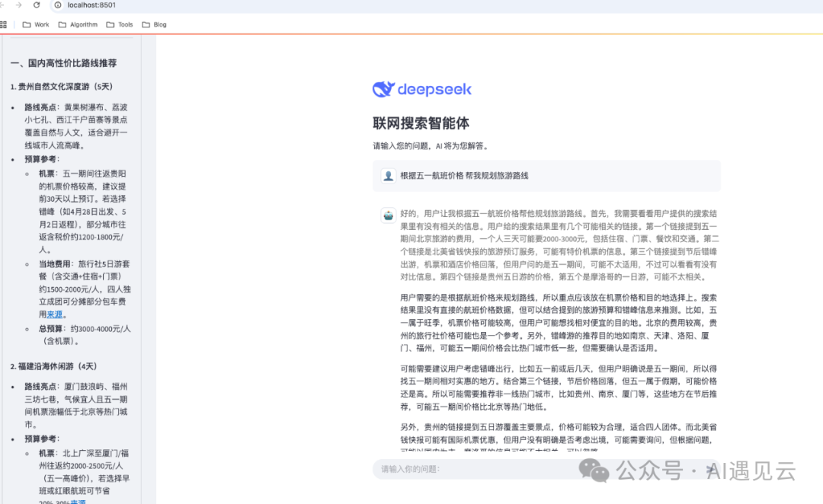Click the 预算参考 label under 贵州 section
The image size is (823, 504).
click(x=42, y=159)
